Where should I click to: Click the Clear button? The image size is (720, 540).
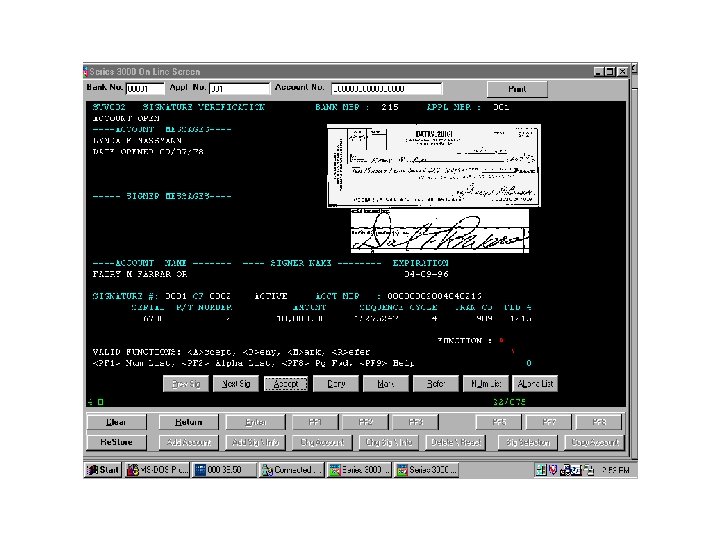(117, 422)
